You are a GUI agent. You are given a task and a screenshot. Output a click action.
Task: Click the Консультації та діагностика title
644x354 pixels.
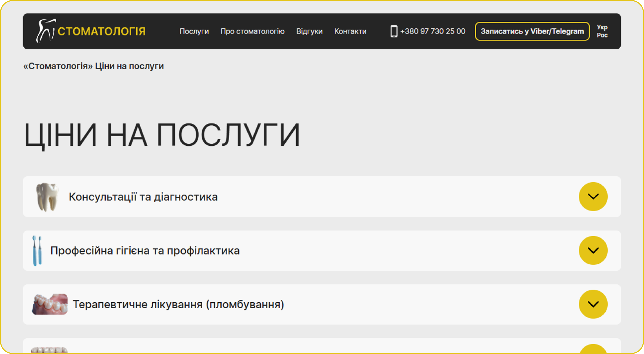tap(143, 197)
